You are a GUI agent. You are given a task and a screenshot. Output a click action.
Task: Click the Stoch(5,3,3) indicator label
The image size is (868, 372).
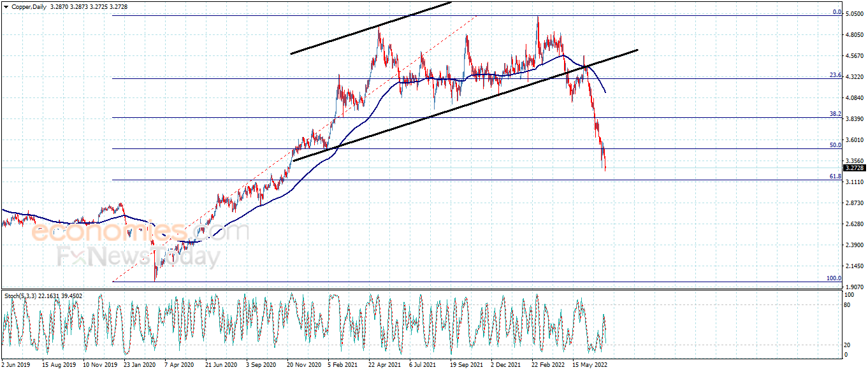(x=20, y=296)
